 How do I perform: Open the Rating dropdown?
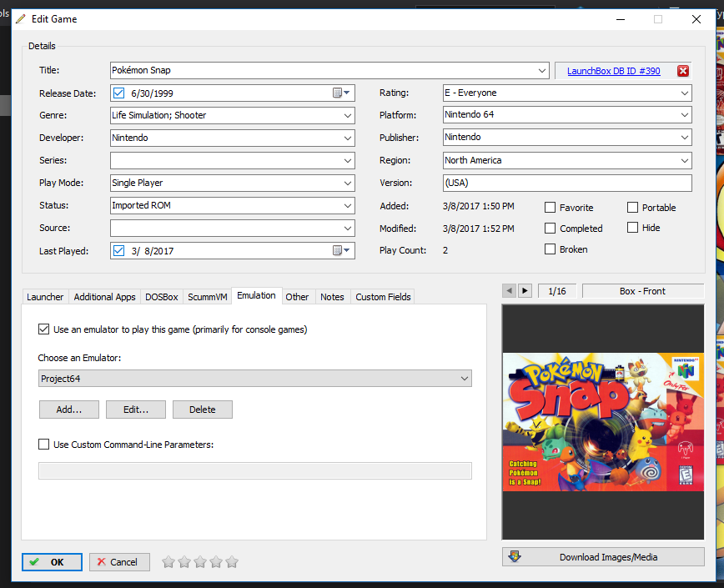point(684,93)
